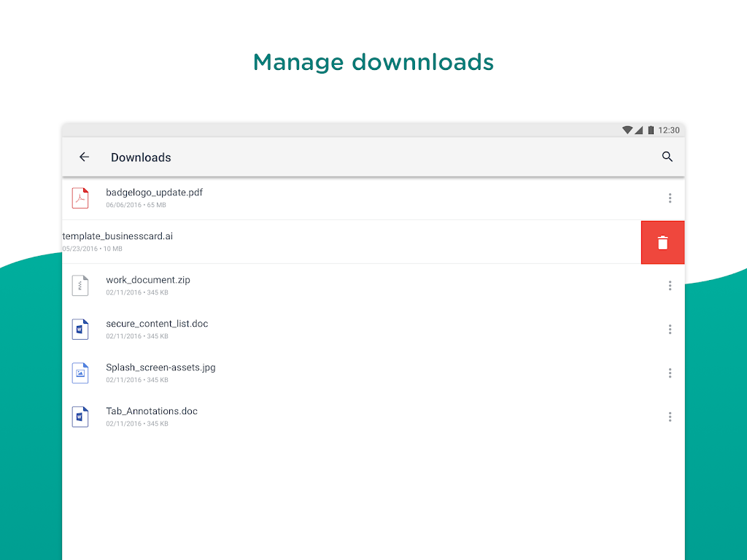The image size is (747, 560).
Task: Click the Word icon of Tab_Annotations.doc
Action: pos(80,417)
